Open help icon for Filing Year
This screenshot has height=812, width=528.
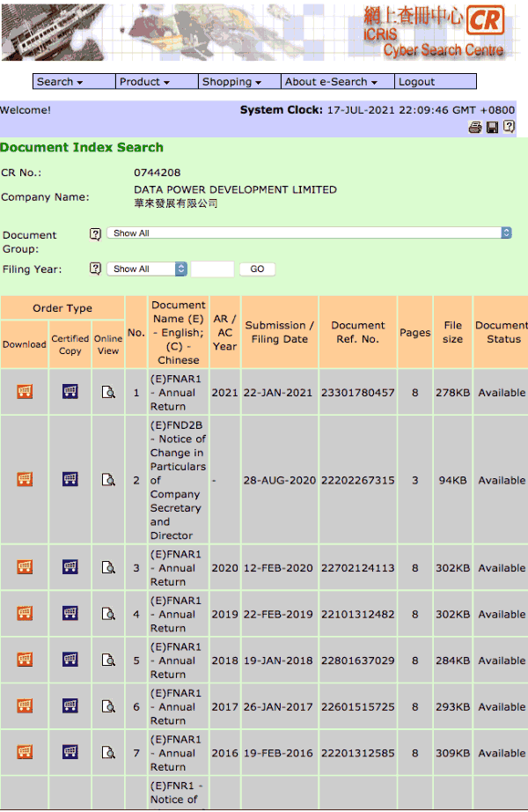click(95, 269)
